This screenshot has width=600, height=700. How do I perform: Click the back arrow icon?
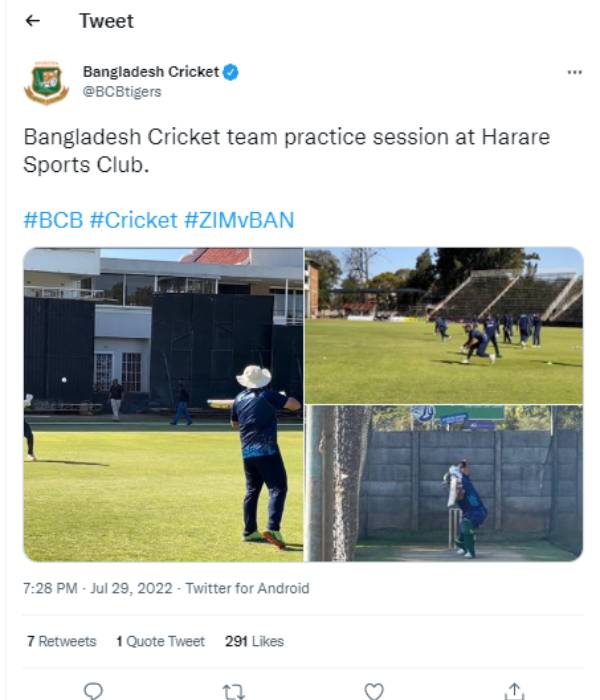point(33,21)
